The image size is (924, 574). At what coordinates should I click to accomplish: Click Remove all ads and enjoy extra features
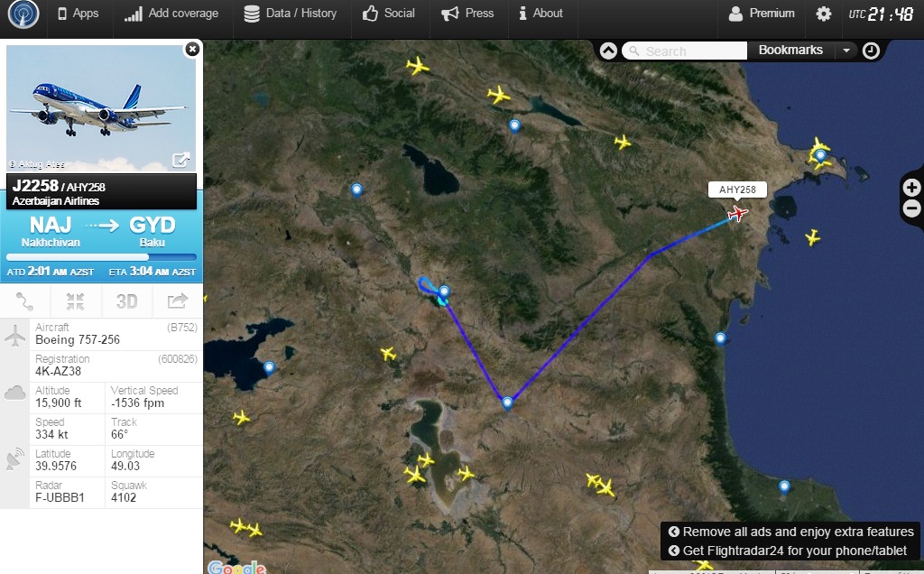click(790, 532)
